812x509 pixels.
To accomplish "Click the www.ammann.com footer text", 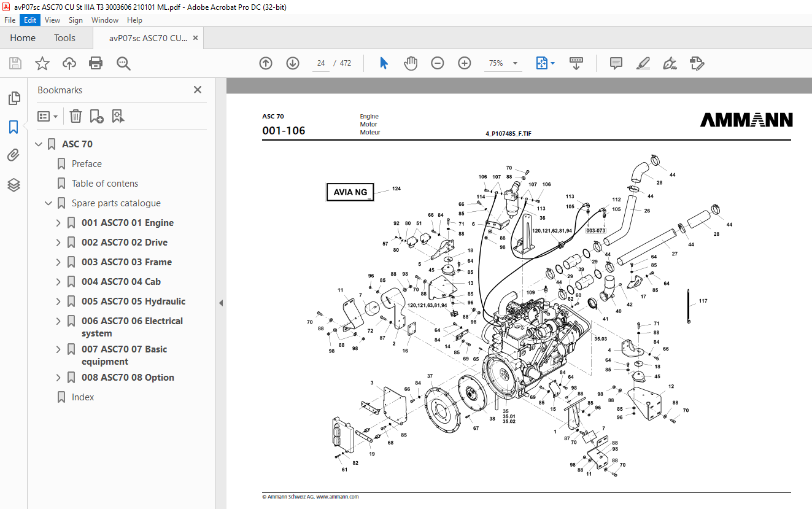I will (337, 497).
